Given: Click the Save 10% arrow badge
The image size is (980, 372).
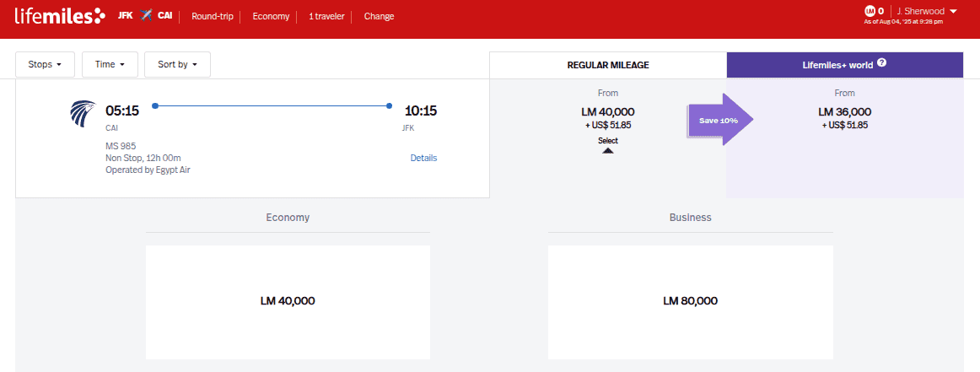Looking at the screenshot, I should (721, 120).
